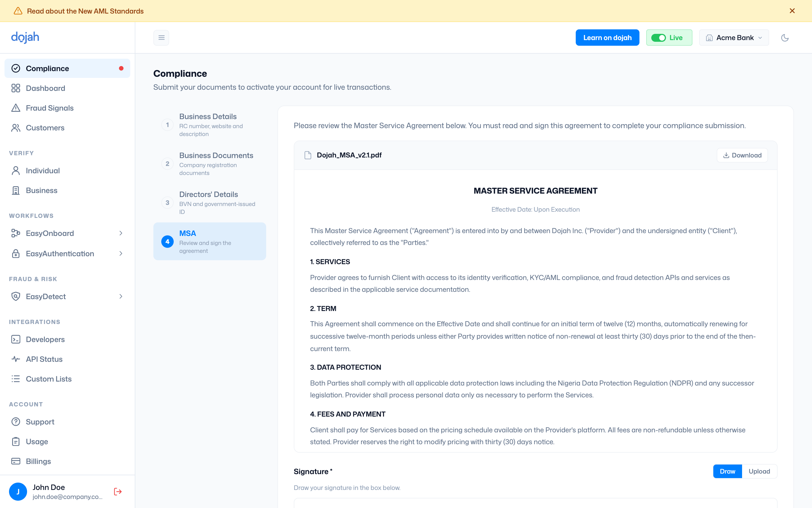812x508 pixels.
Task: Log out using the red exit icon
Action: 118,492
